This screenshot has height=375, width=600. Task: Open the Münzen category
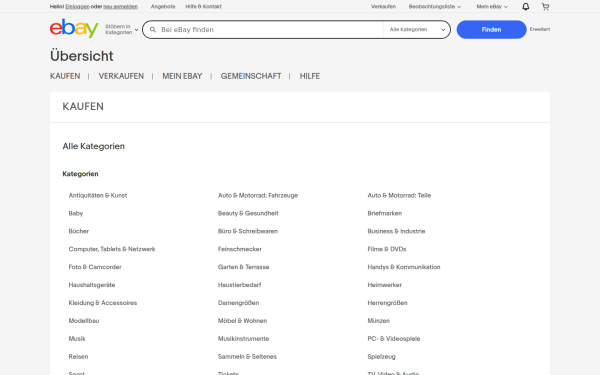379,321
